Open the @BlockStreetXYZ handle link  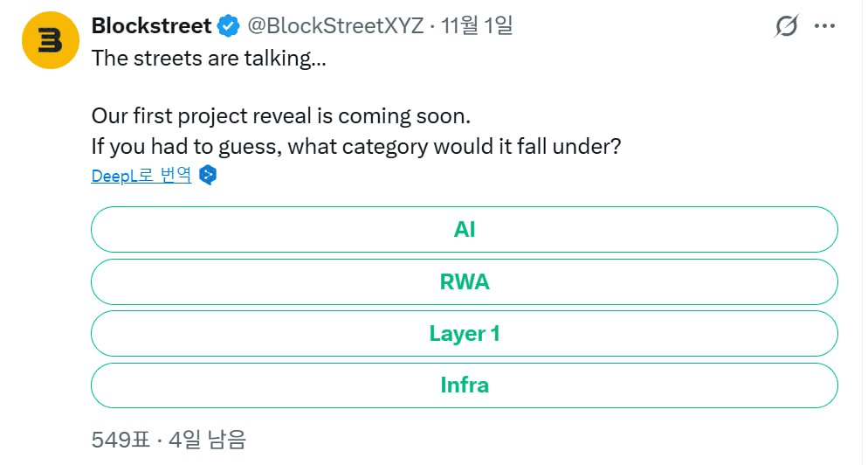(335, 27)
